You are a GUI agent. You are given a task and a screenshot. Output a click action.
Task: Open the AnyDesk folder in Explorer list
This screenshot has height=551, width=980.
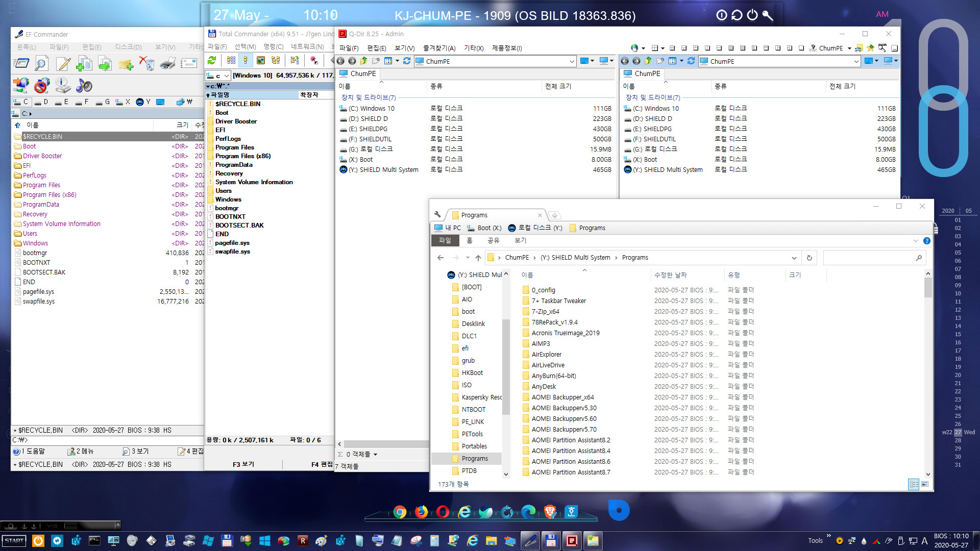(544, 387)
